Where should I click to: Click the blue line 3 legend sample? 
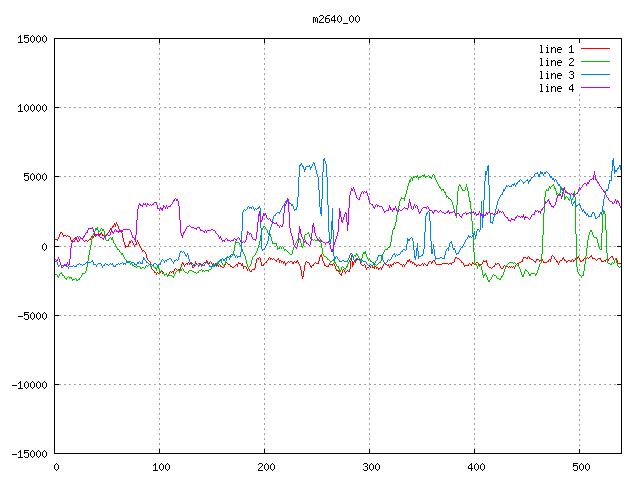click(x=595, y=75)
